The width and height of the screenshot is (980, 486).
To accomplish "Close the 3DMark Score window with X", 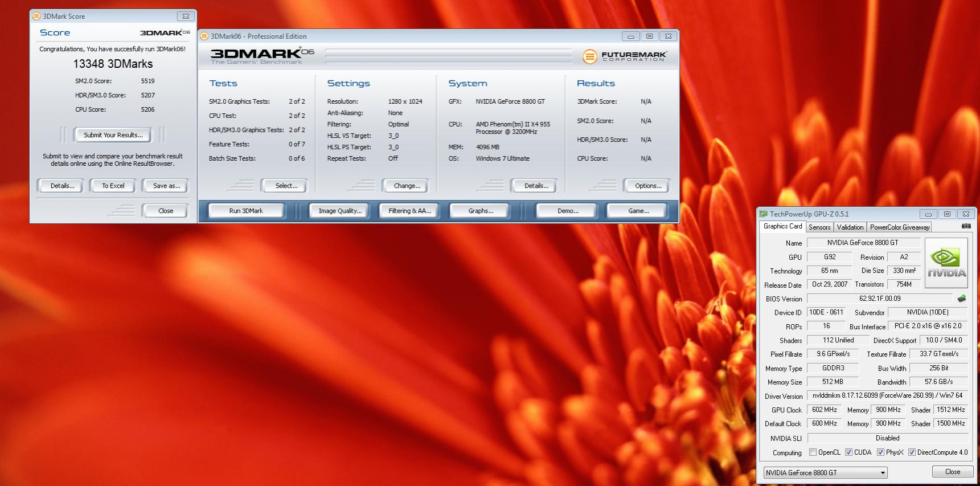I will [x=186, y=17].
